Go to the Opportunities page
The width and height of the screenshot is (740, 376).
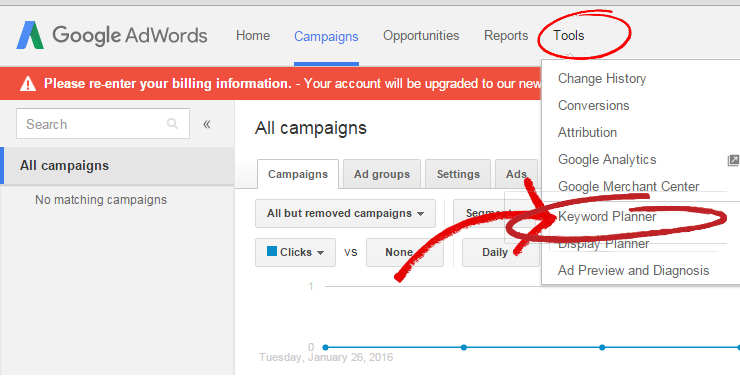pos(421,35)
